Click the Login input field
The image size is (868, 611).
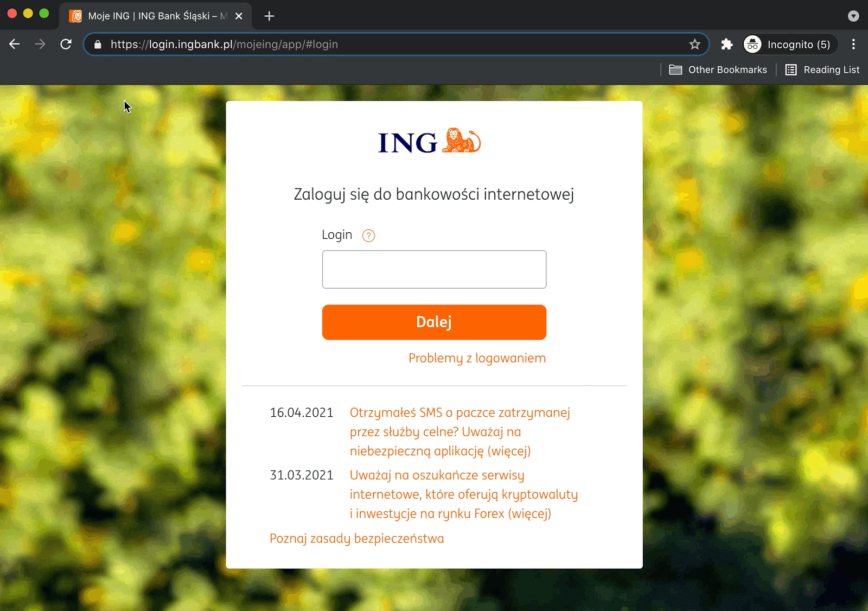[x=434, y=269]
